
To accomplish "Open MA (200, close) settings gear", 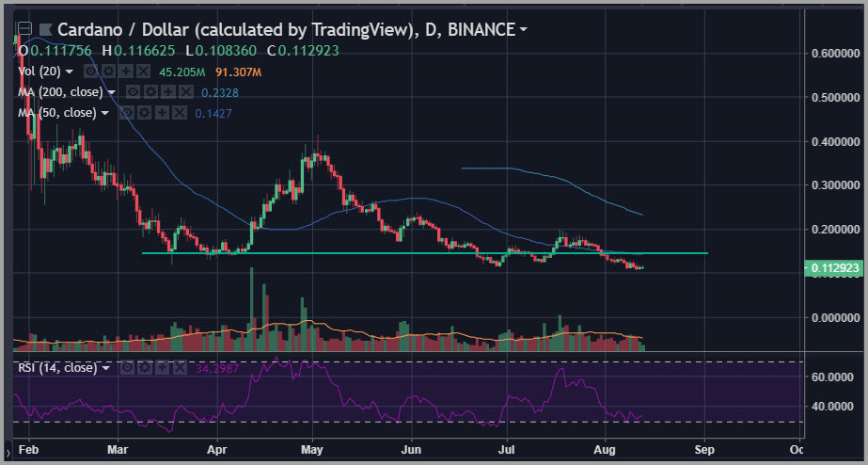I will [x=151, y=92].
